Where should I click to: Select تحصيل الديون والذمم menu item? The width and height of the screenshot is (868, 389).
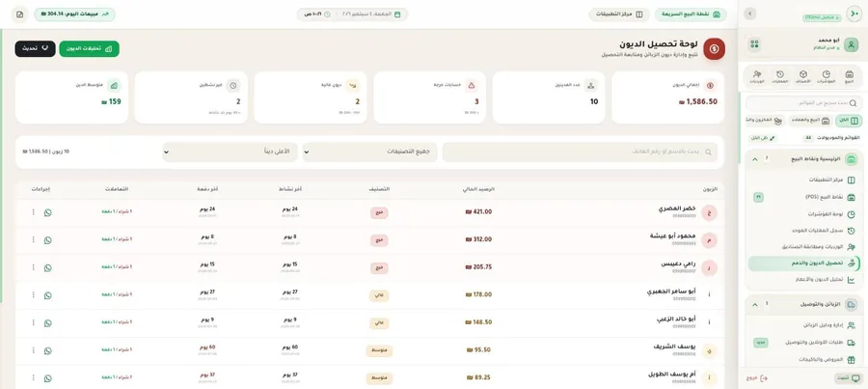[x=802, y=264]
